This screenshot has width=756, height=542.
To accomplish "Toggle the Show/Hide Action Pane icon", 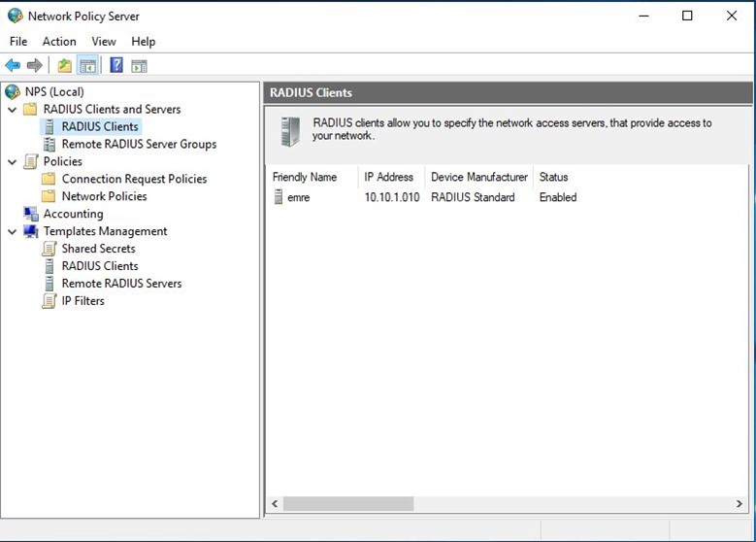I will point(139,66).
